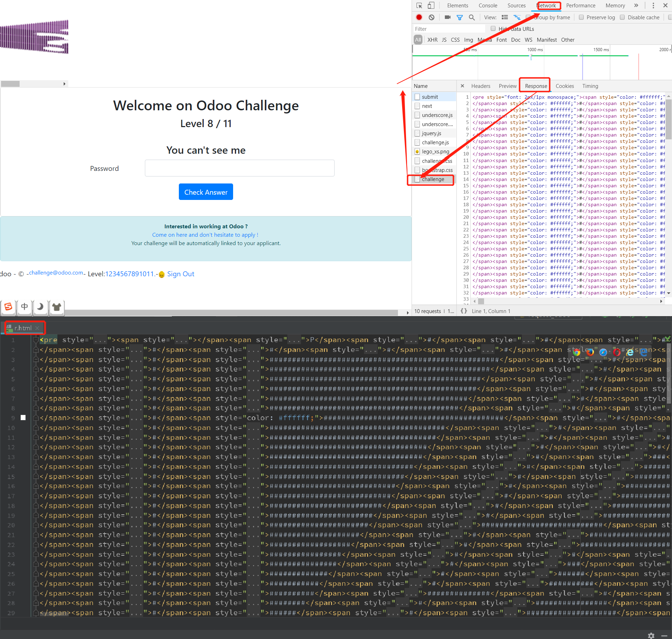Viewport: 672px width, 639px height.
Task: Expand more DevTools tabs chevron
Action: coord(636,6)
